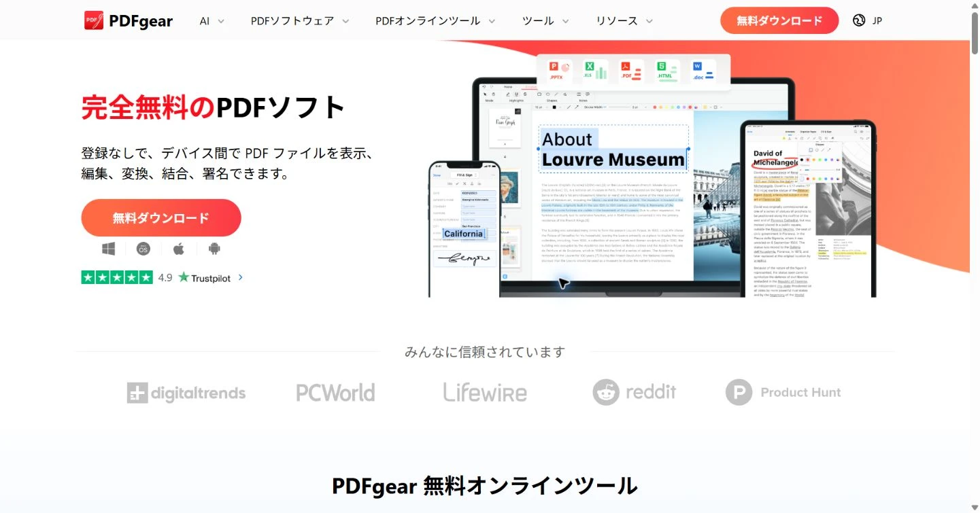This screenshot has height=513, width=980.
Task: Click the みんなに信頼されています text
Action: (485, 352)
